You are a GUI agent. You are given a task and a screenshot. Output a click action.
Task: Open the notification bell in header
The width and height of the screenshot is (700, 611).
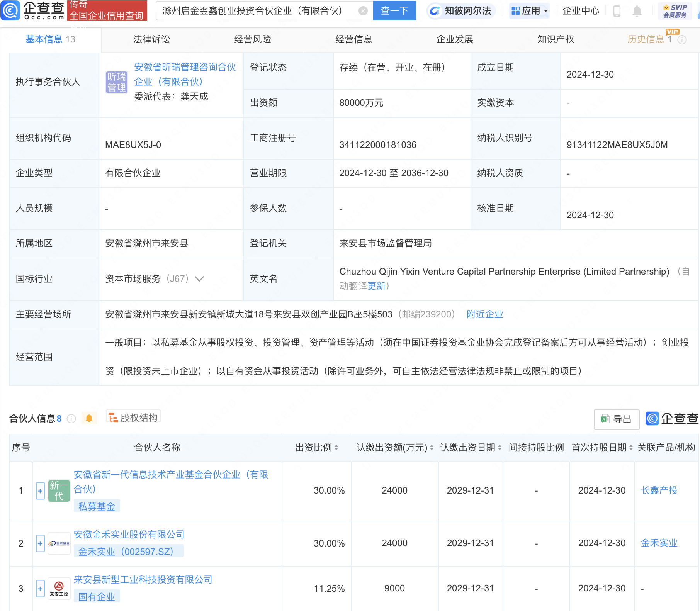click(x=637, y=11)
